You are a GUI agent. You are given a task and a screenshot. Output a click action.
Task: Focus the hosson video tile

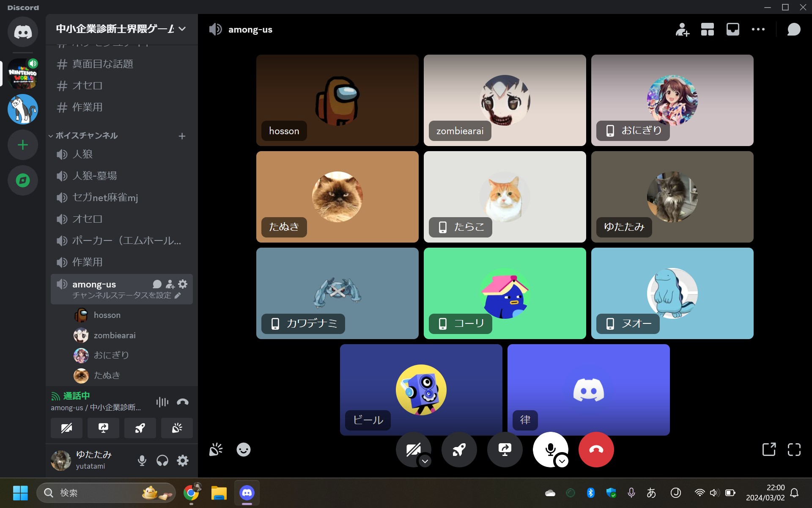click(337, 100)
